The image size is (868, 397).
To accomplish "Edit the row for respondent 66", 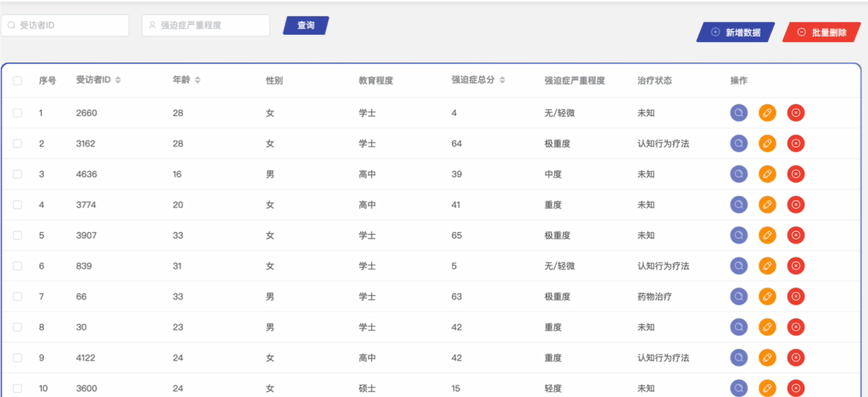I will (768, 297).
